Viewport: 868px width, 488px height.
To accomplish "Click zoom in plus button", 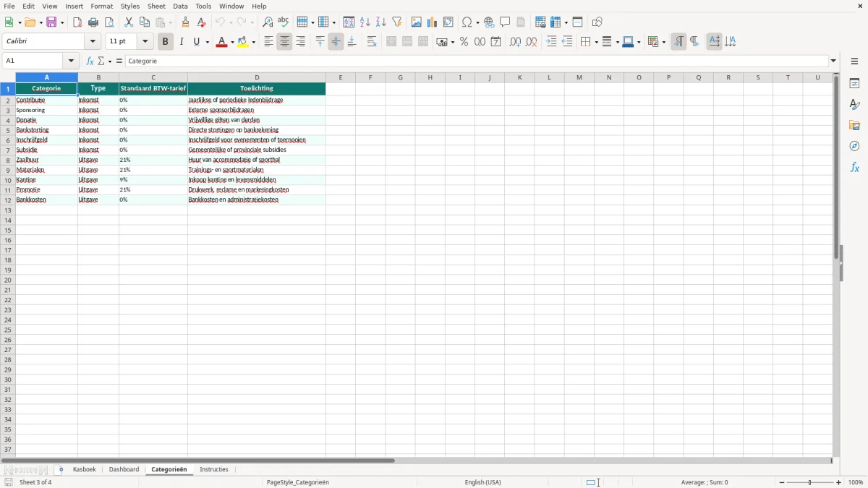I will [839, 482].
